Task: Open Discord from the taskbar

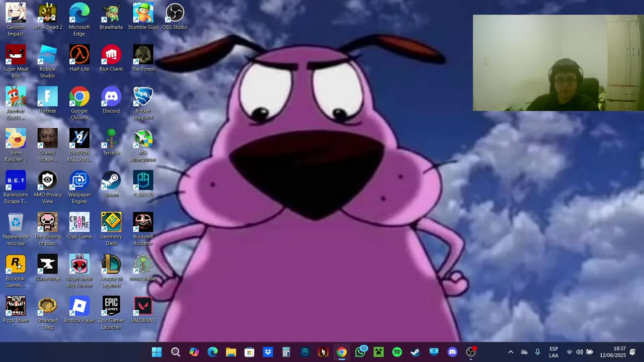Action: (x=452, y=352)
